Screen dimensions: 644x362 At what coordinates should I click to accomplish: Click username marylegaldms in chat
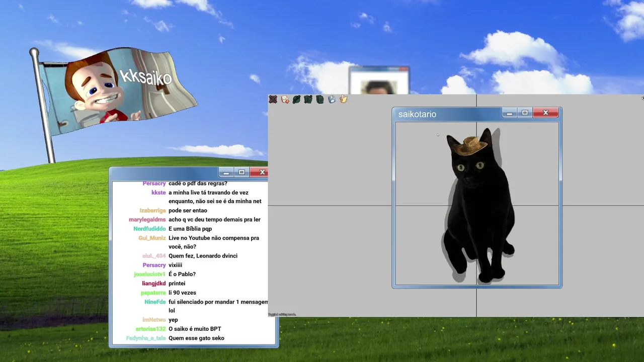click(x=147, y=220)
